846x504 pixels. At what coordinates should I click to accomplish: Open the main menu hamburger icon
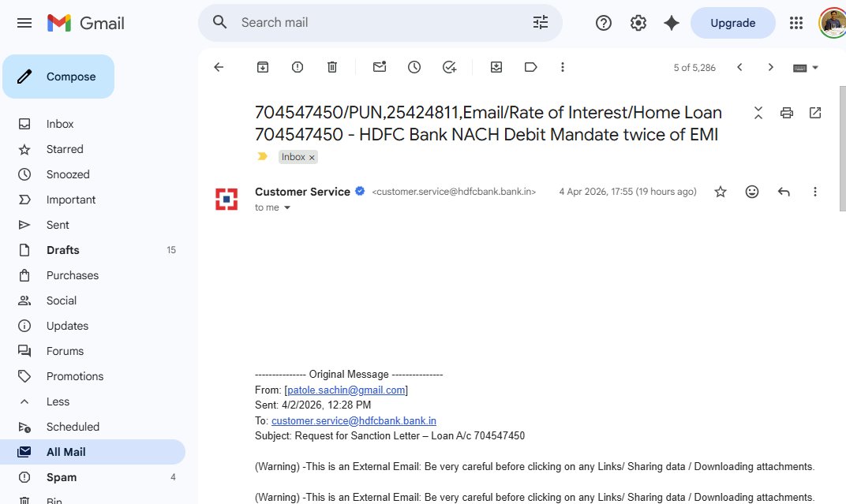(x=24, y=23)
